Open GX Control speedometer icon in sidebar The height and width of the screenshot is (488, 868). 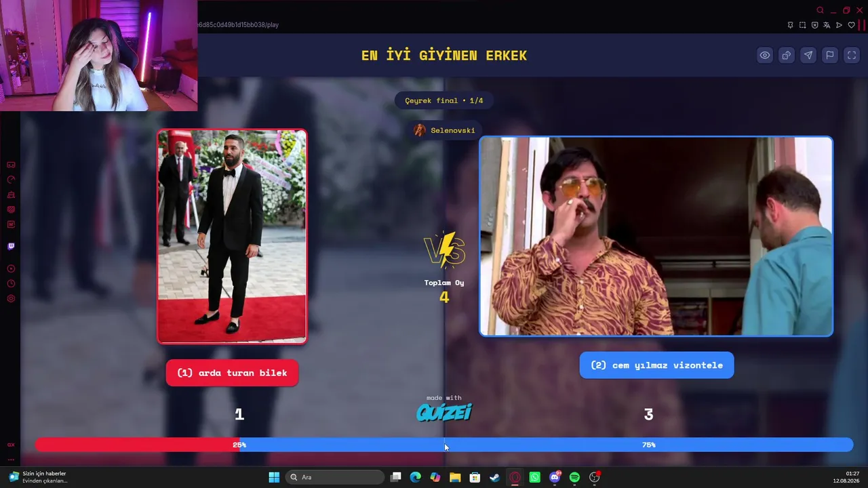point(11,180)
